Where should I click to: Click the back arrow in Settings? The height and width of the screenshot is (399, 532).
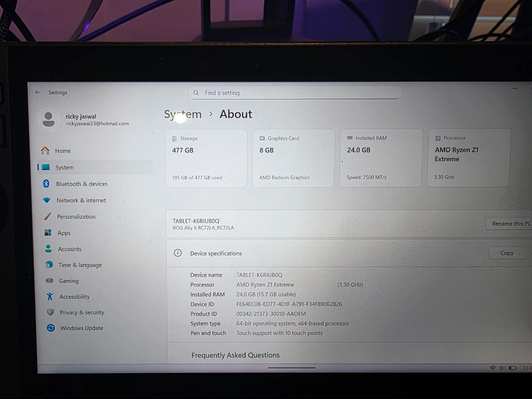pyautogui.click(x=38, y=92)
